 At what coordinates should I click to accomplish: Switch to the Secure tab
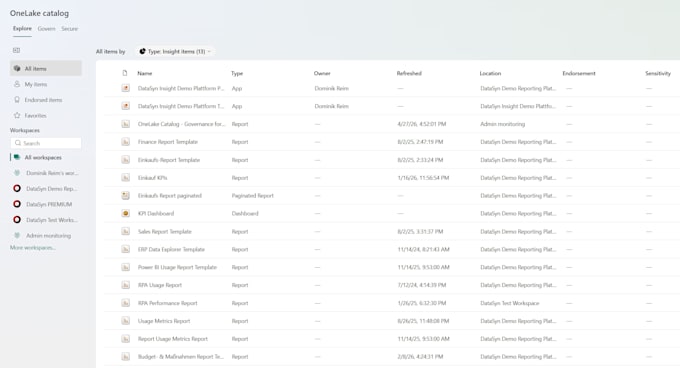69,29
